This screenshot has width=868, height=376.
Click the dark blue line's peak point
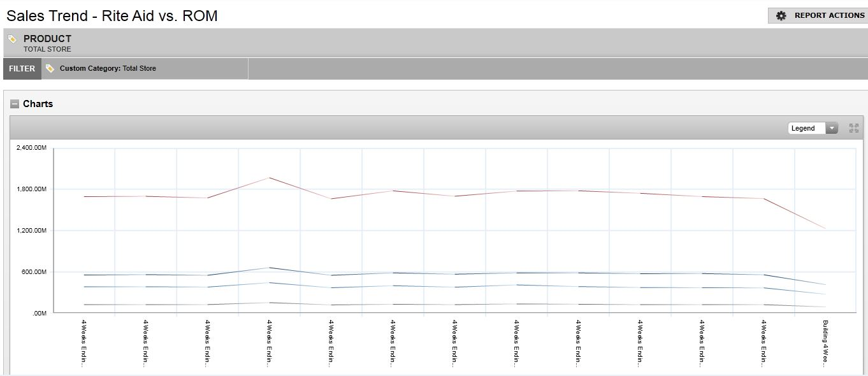[x=270, y=268]
